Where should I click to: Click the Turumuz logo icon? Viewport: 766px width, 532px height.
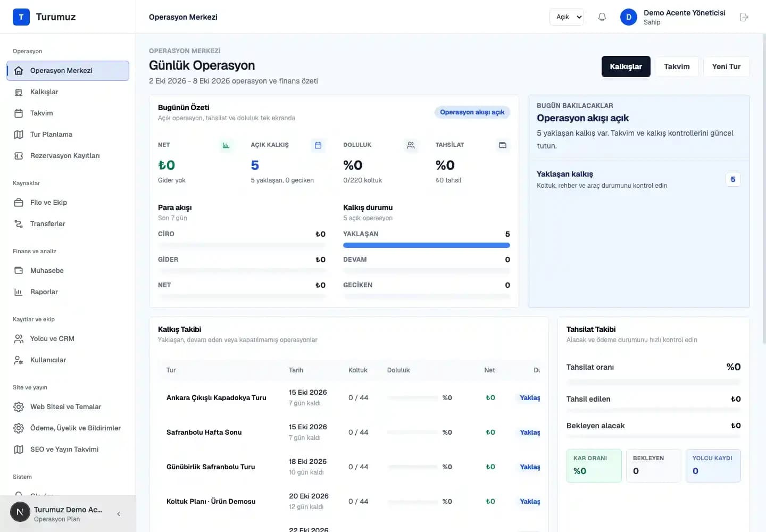tap(21, 17)
